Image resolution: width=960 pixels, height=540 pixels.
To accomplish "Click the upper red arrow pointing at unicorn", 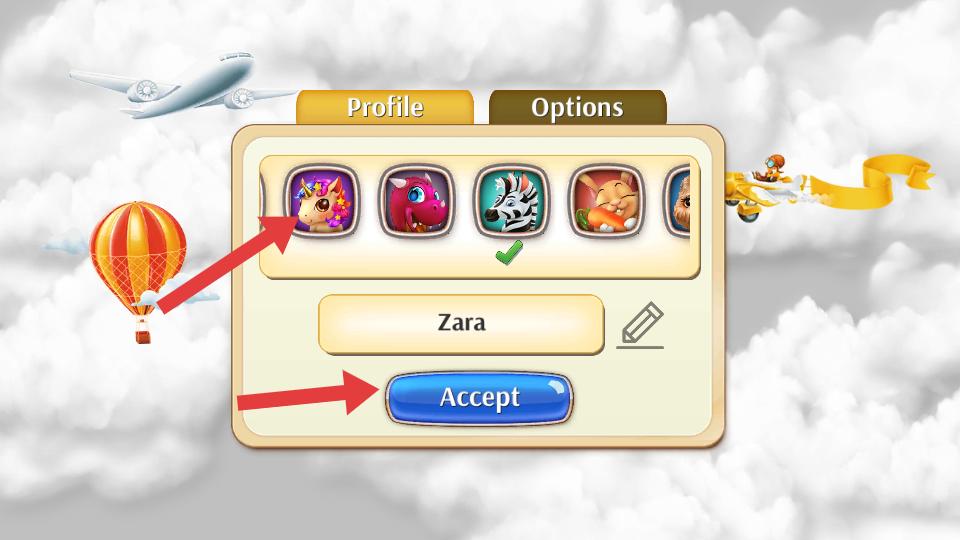I will coord(228,263).
